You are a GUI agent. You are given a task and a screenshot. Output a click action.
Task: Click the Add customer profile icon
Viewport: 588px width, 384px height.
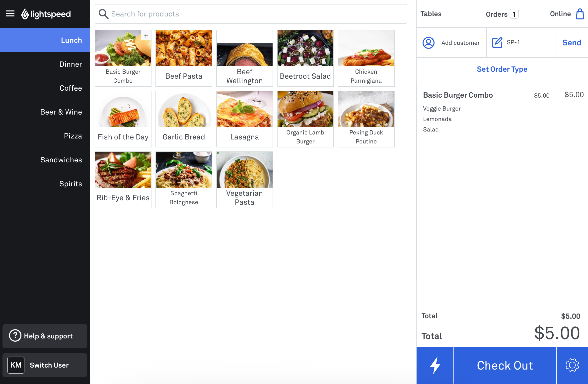[x=429, y=43]
